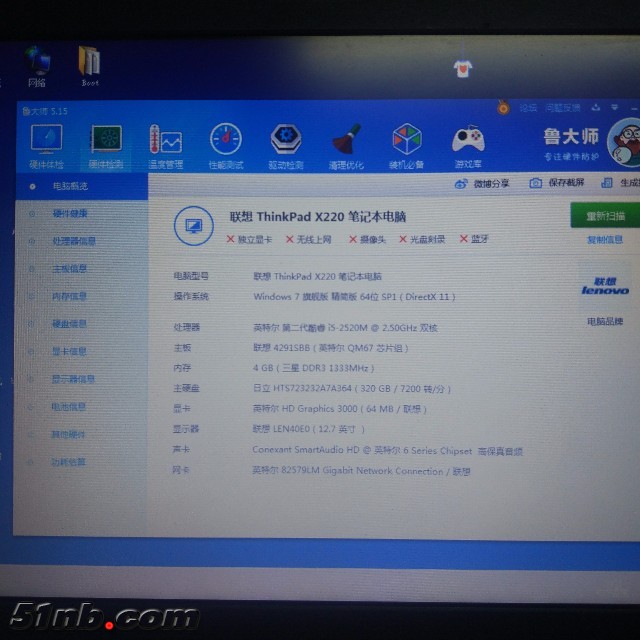Click the Lenovo 联想 brand logo
Image resolution: width=640 pixels, height=640 pixels.
(605, 286)
